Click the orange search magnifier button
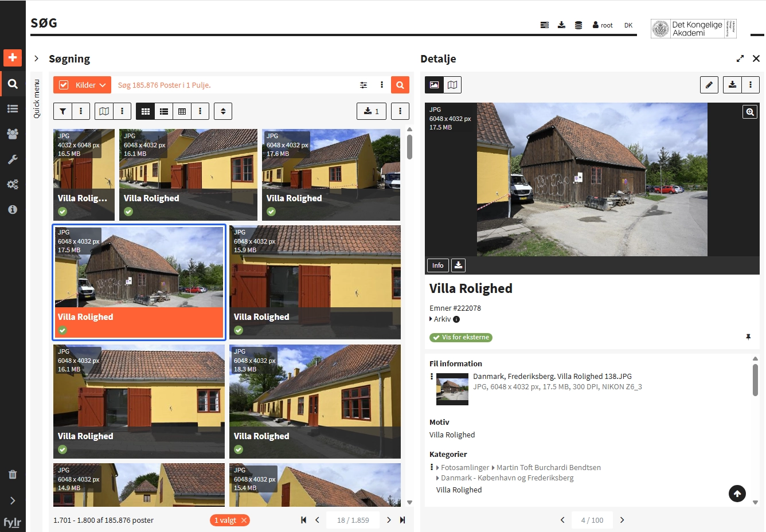The height and width of the screenshot is (532, 766). tap(400, 85)
